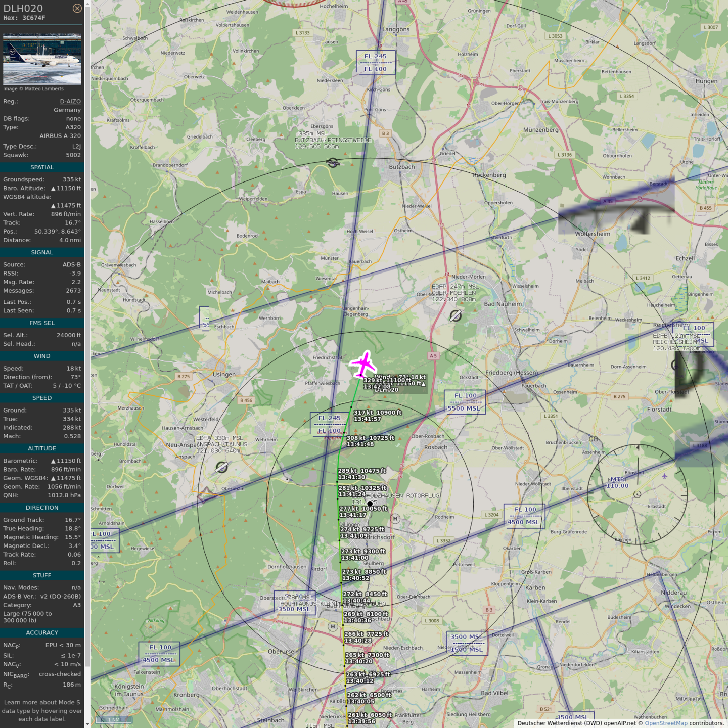Click the EDFA Anspach/Taunus airfield icon
The height and width of the screenshot is (728, 728).
tap(221, 467)
